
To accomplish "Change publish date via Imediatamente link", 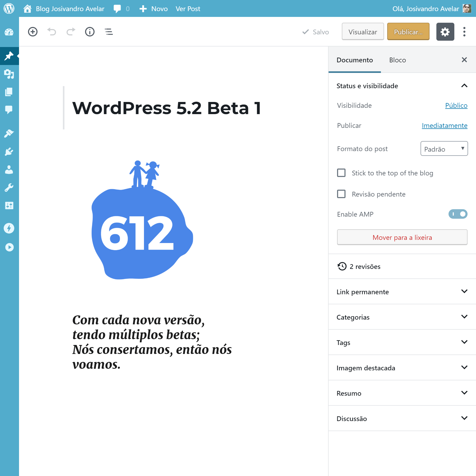I will [x=445, y=125].
